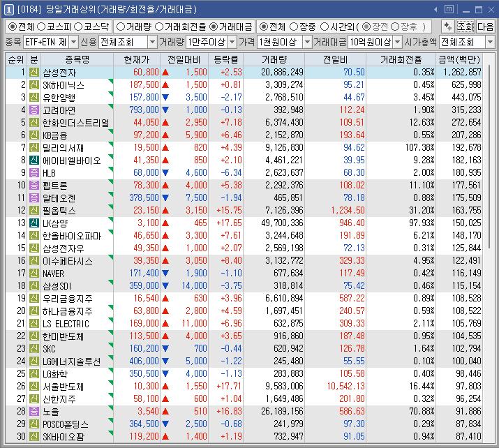
Task: Select the 장전 radio button
Action: (366, 27)
